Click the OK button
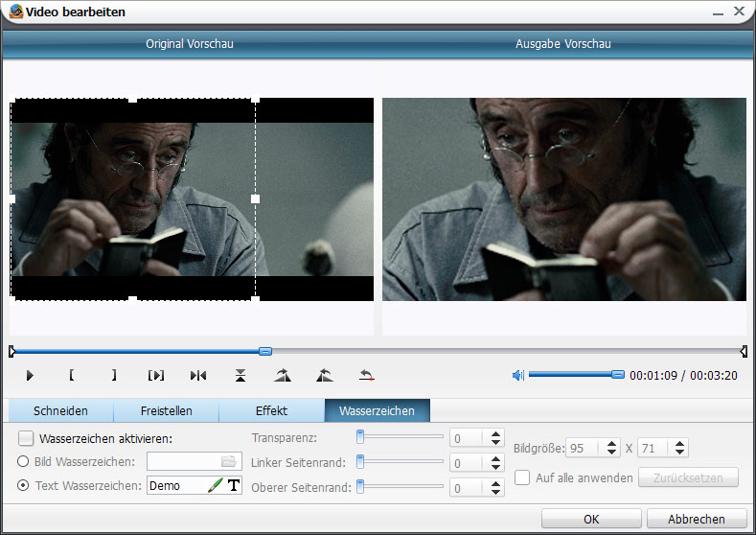Screen dimensions: 756x535 click(591, 519)
